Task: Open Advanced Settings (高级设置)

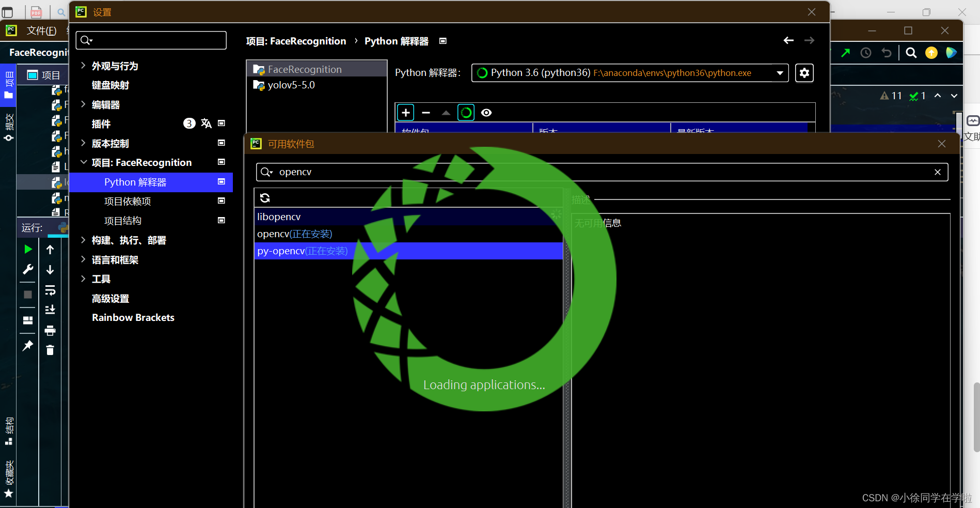Action: (110, 299)
